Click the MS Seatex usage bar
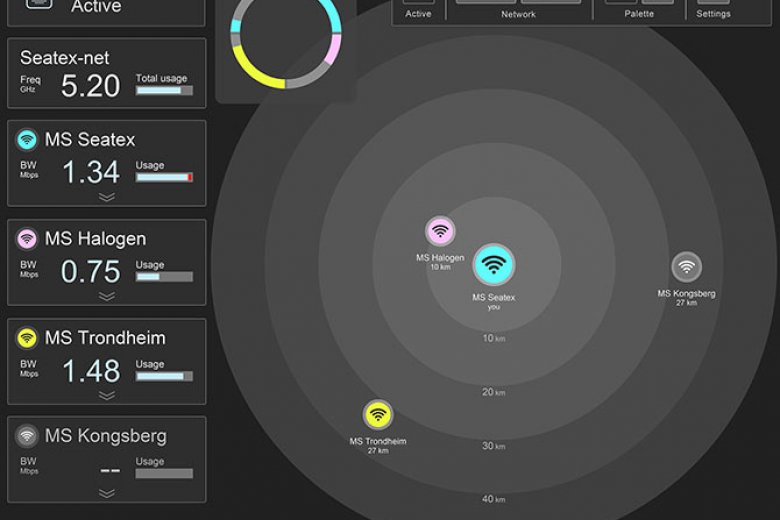The width and height of the screenshot is (780, 520). pos(164,177)
